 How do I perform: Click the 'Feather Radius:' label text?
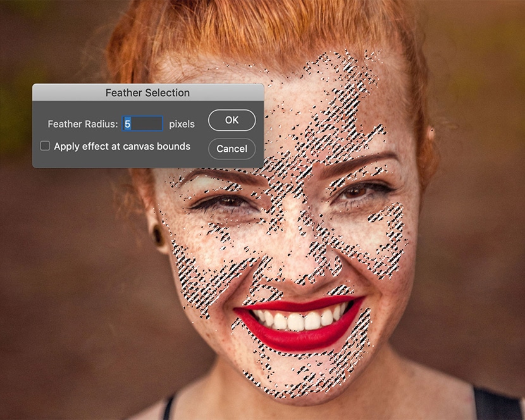click(82, 124)
